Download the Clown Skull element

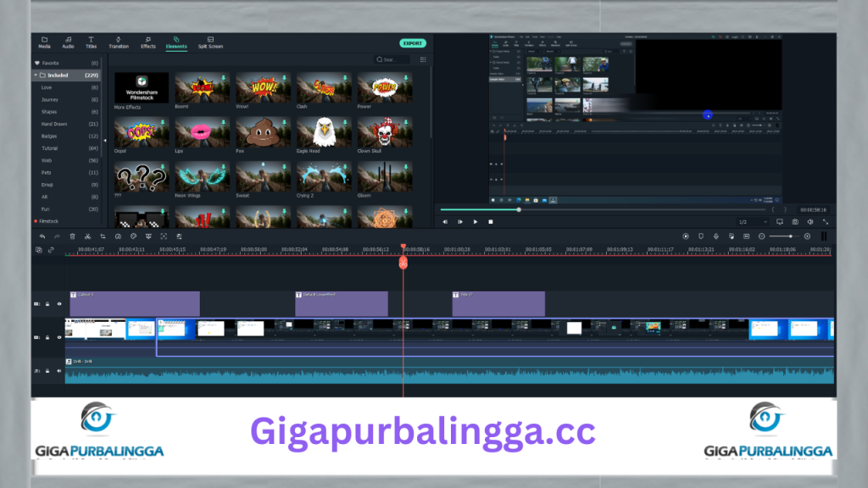(406, 122)
